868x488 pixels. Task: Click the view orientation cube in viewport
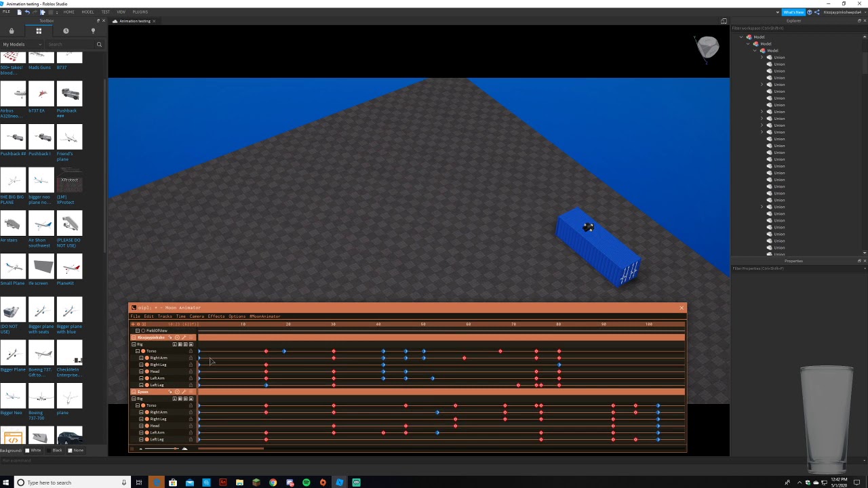tap(707, 47)
